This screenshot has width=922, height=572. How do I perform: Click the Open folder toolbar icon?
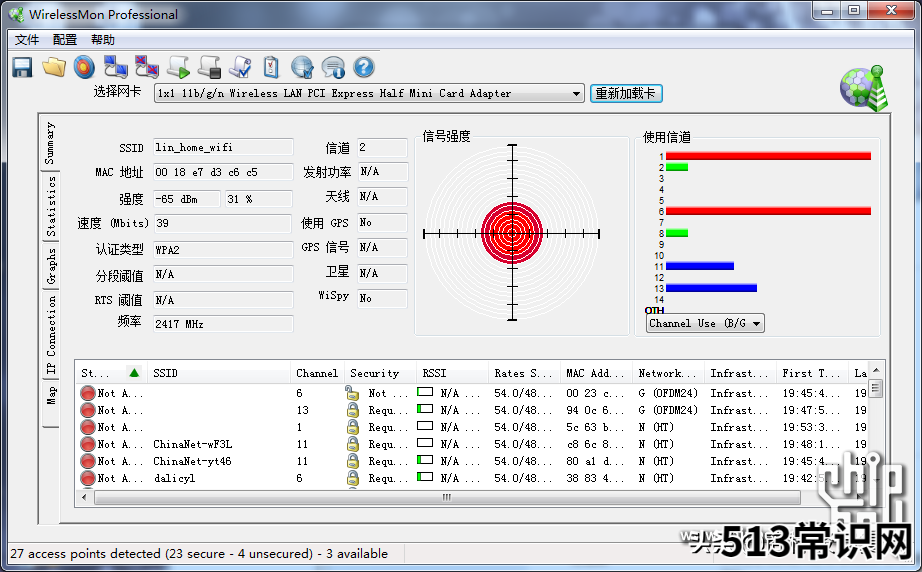[54, 68]
